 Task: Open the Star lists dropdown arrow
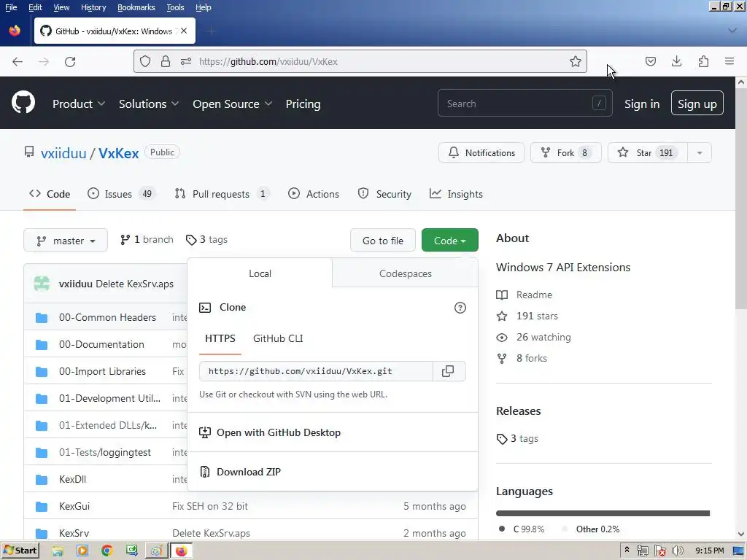pos(700,153)
